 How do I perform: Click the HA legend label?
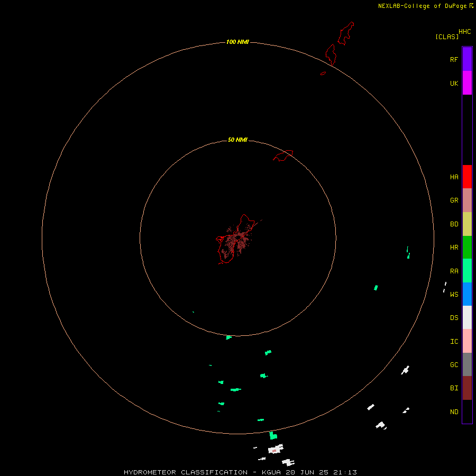(x=454, y=177)
